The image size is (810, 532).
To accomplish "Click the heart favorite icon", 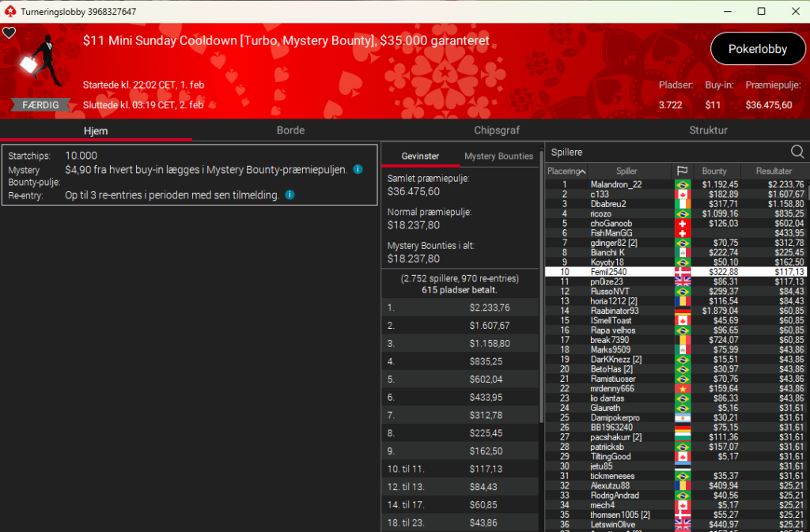I will tap(9, 32).
